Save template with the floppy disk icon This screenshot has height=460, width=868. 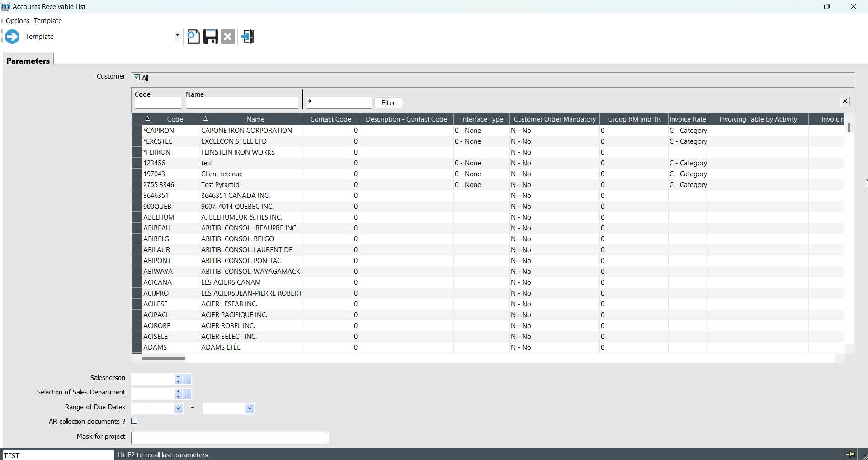tap(211, 37)
